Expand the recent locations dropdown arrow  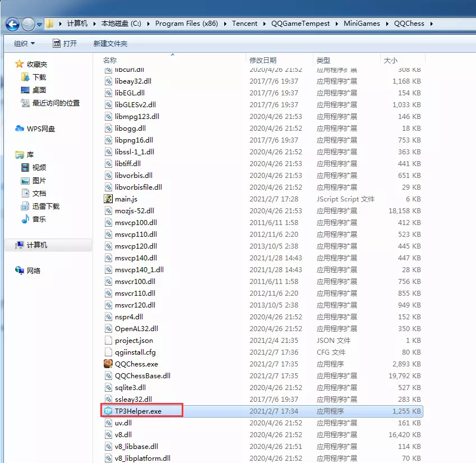(x=40, y=24)
